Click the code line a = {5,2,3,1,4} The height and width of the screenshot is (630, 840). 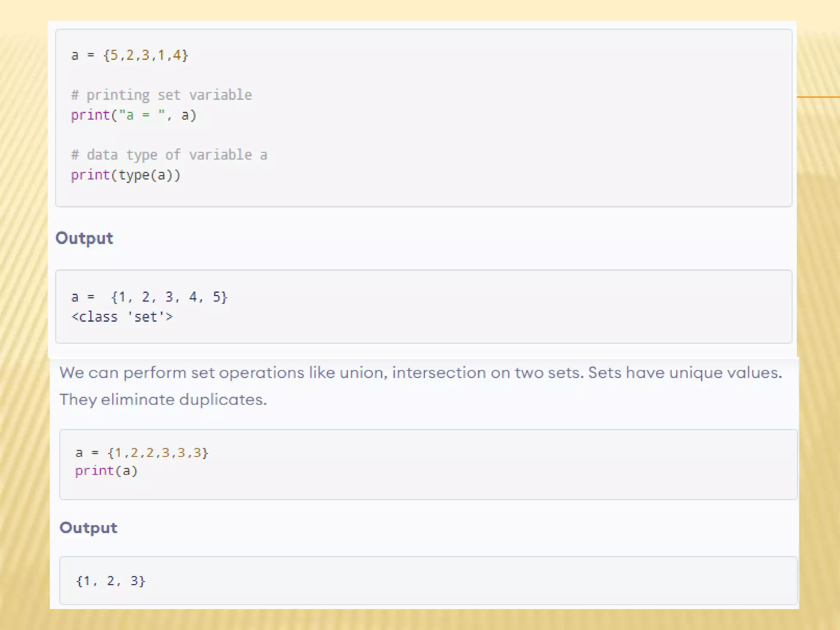[130, 55]
